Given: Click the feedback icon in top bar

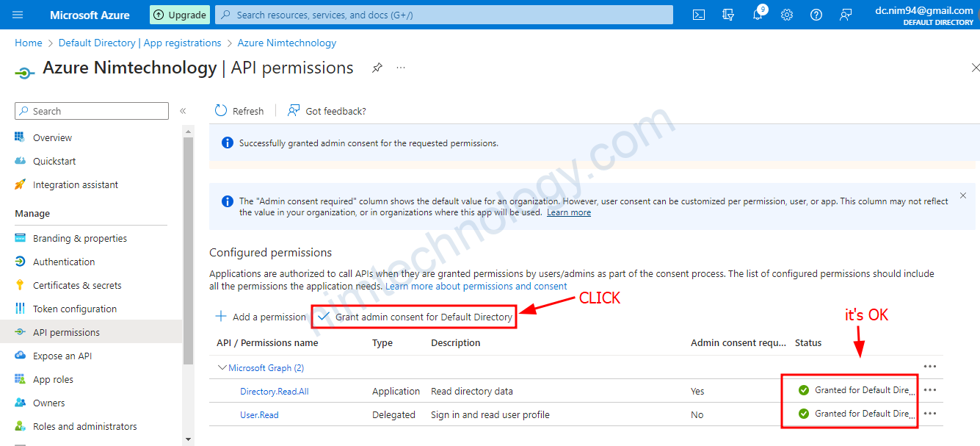Looking at the screenshot, I should 846,15.
